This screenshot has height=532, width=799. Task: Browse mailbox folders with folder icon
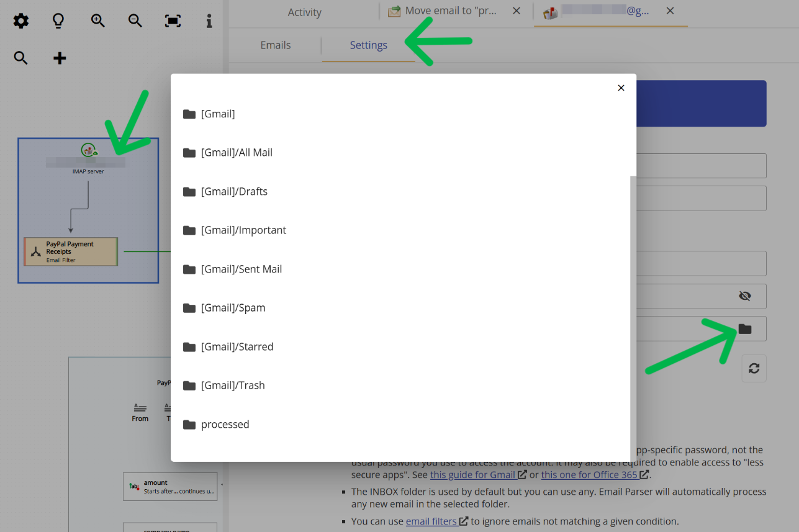click(746, 328)
